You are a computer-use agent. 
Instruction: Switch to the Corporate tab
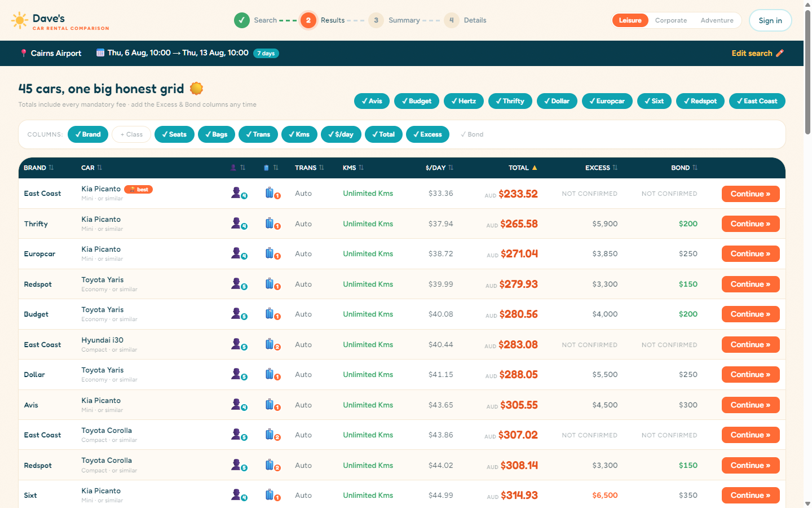pyautogui.click(x=671, y=20)
